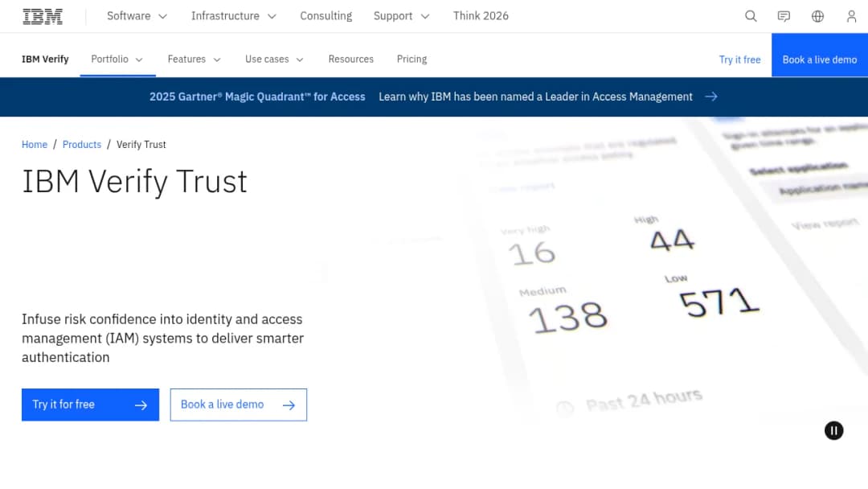Expand the Portfolio dropdown
Screen dimensions: 868x489
tap(117, 60)
